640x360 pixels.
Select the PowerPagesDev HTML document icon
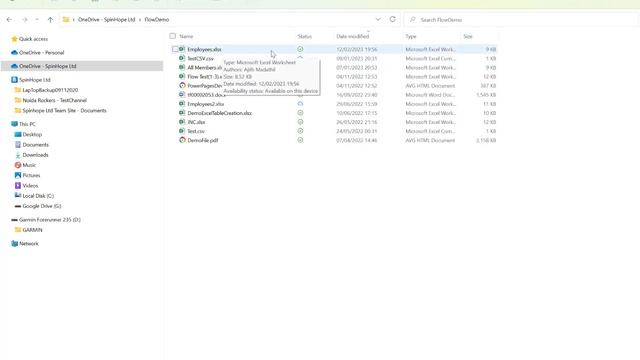click(182, 86)
